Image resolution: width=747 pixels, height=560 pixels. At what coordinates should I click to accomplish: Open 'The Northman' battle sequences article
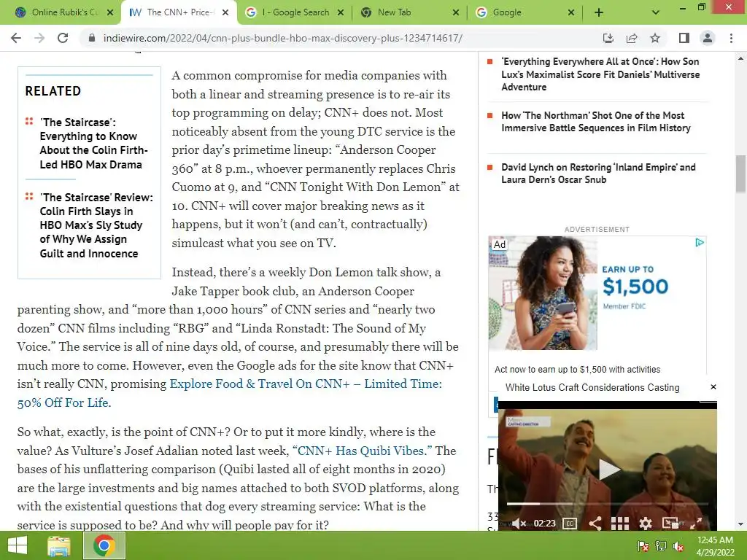[x=595, y=122]
